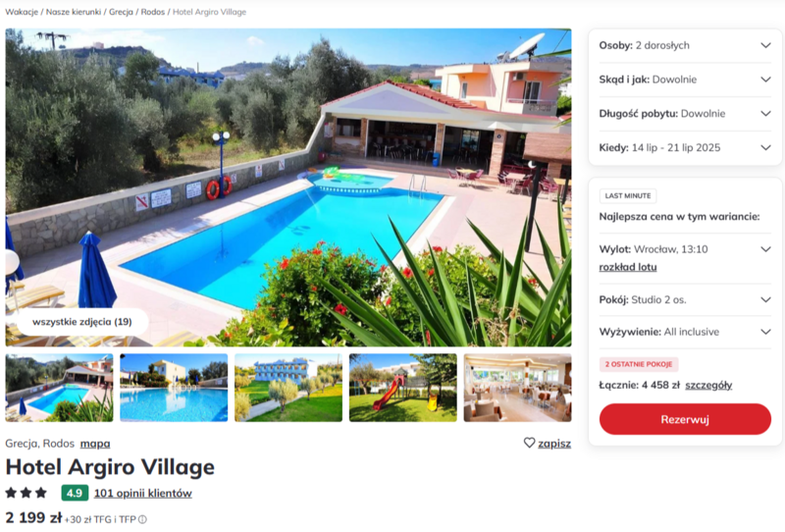Show wszystkie zdjęcia (19) gallery

pyautogui.click(x=82, y=322)
